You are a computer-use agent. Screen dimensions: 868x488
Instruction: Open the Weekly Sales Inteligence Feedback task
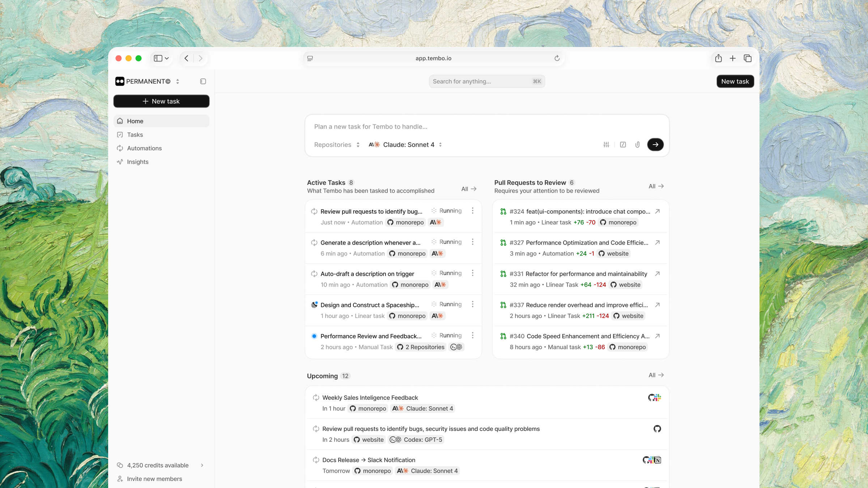click(370, 398)
